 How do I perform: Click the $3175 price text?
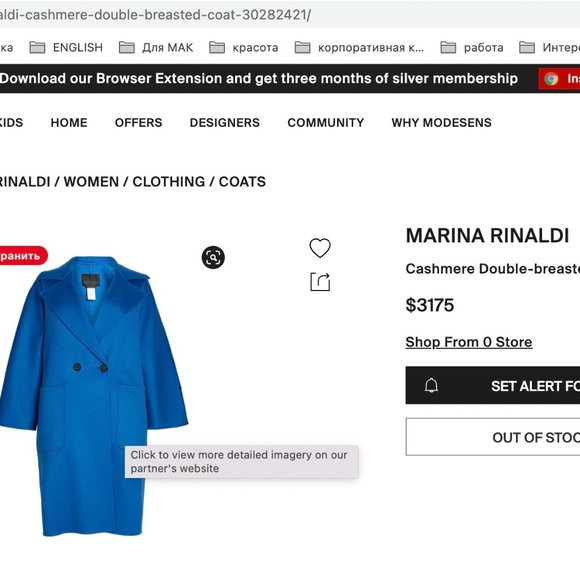(x=430, y=305)
